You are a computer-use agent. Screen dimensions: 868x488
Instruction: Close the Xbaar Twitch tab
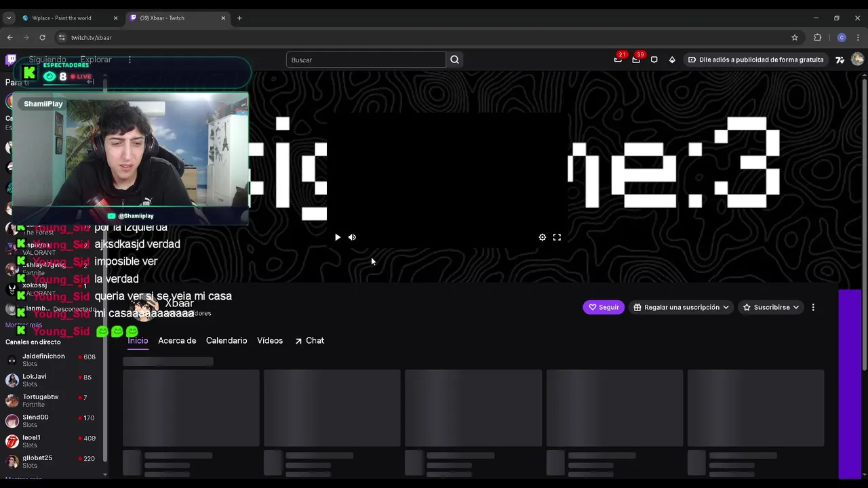tap(223, 18)
